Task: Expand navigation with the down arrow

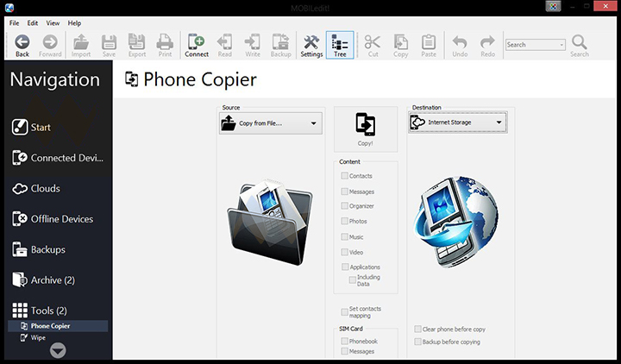Action: [58, 350]
